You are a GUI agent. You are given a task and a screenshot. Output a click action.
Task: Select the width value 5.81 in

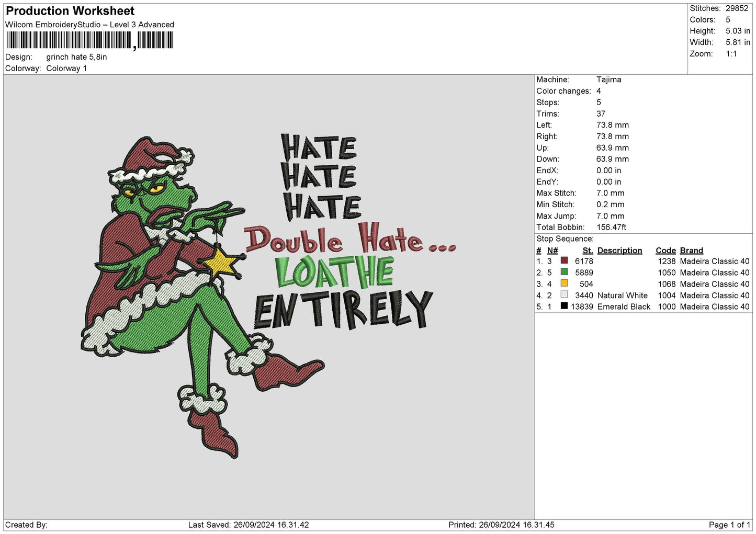738,42
